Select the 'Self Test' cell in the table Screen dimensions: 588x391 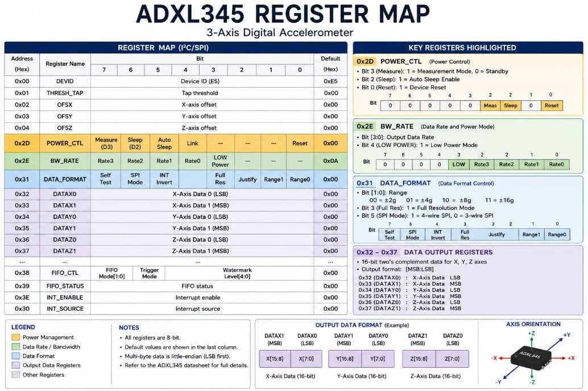pos(105,179)
